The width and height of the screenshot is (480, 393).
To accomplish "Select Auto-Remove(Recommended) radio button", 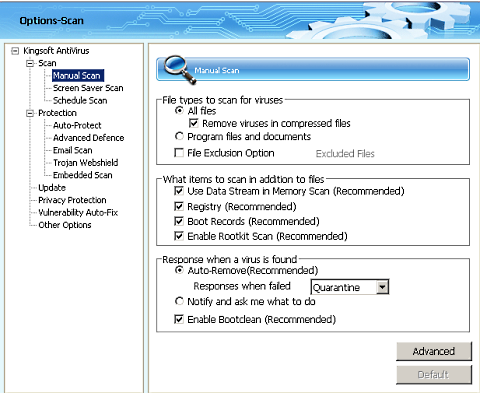I will point(179,270).
